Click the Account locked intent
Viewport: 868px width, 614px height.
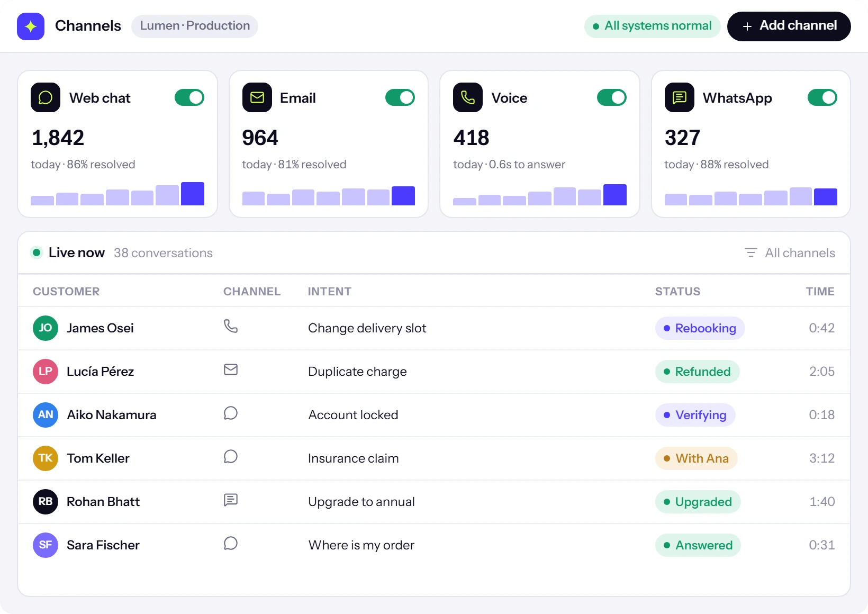click(x=353, y=415)
